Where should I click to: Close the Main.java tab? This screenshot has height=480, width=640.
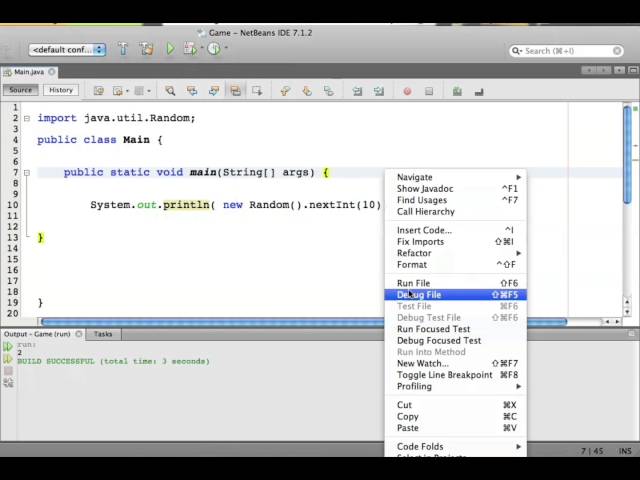(52, 71)
